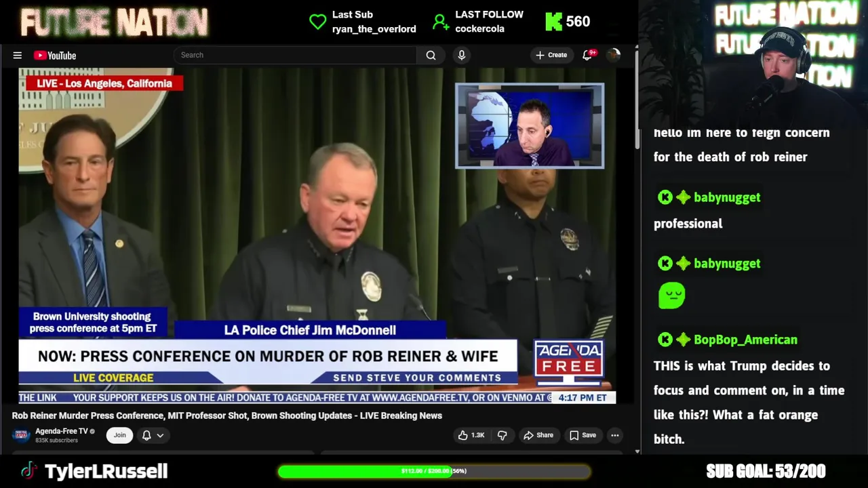Save the video to a playlist

click(x=583, y=435)
